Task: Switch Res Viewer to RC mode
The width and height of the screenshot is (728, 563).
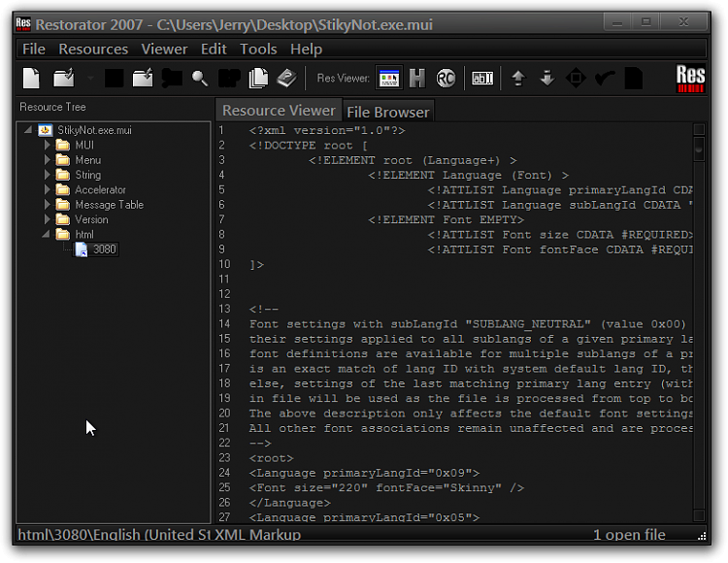Action: point(446,78)
